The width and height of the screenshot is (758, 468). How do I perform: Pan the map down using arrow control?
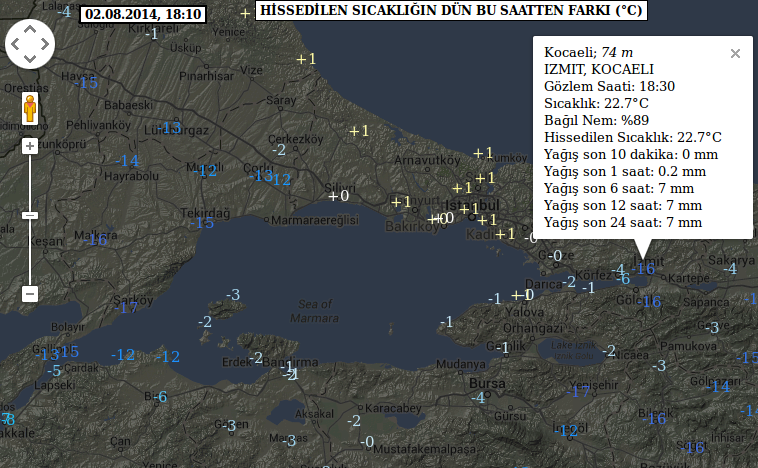(x=30, y=58)
